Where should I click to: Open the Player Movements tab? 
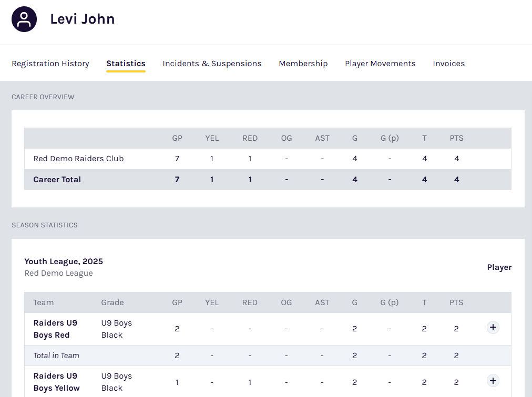pos(380,64)
